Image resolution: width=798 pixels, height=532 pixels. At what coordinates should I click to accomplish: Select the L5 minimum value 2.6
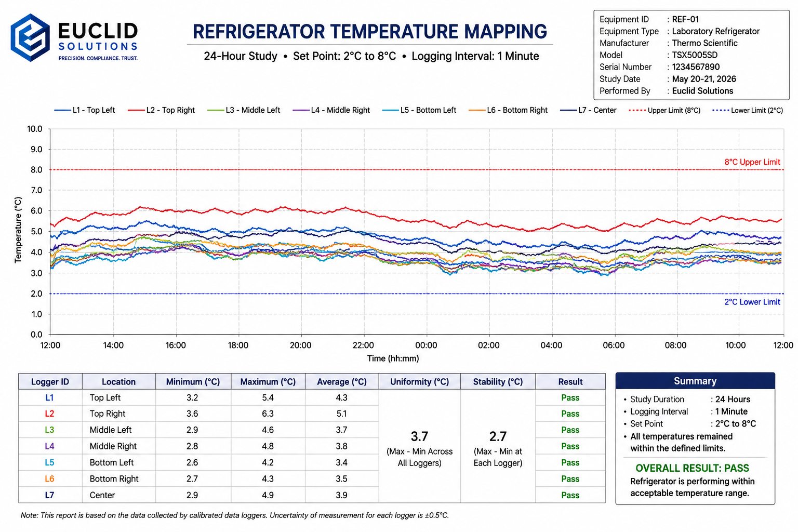coord(192,462)
